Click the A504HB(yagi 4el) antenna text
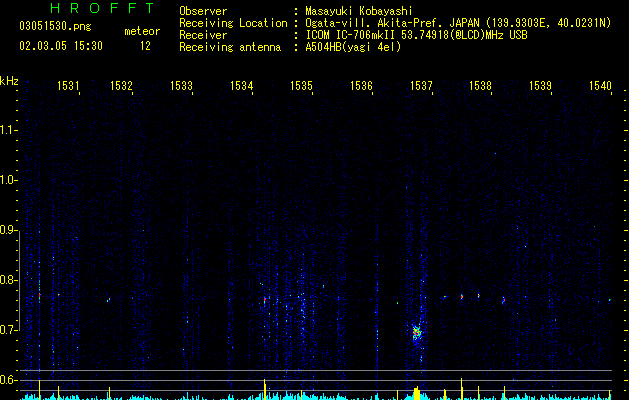This screenshot has height=400, width=629. coord(353,47)
